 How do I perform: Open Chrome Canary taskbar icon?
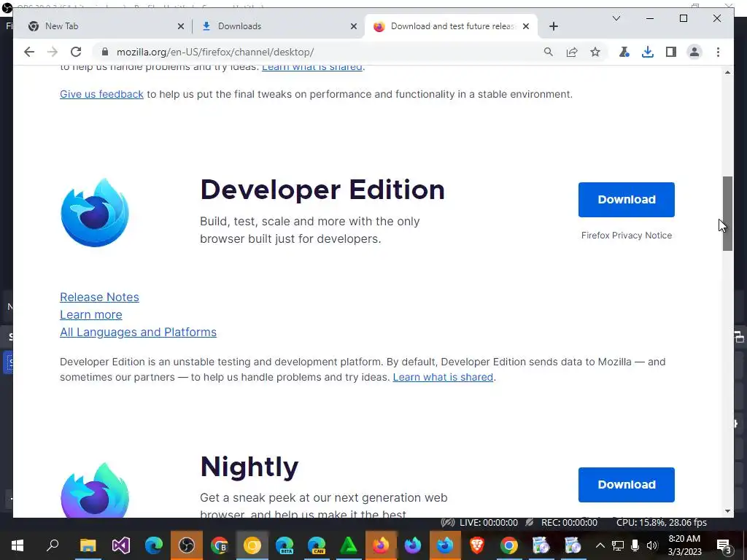[x=252, y=545]
